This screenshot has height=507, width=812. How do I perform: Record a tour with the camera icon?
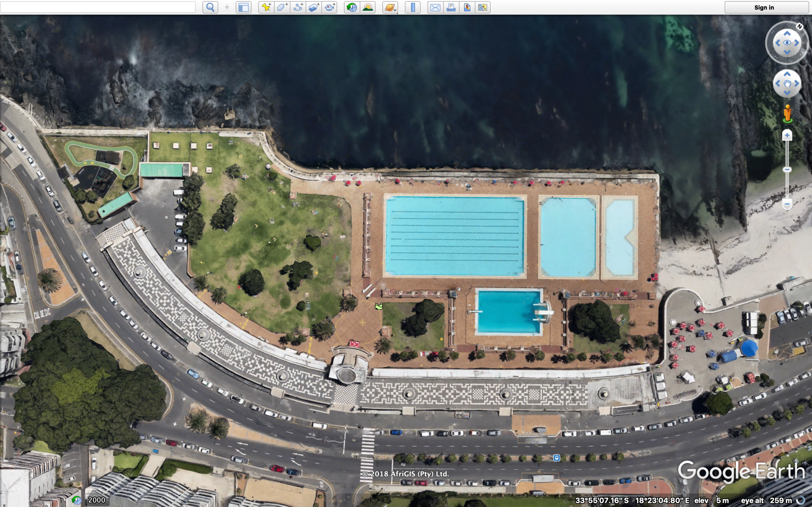pyautogui.click(x=329, y=7)
